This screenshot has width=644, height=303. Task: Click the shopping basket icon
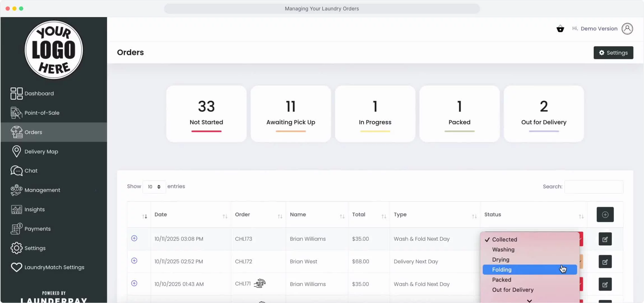[x=560, y=29]
